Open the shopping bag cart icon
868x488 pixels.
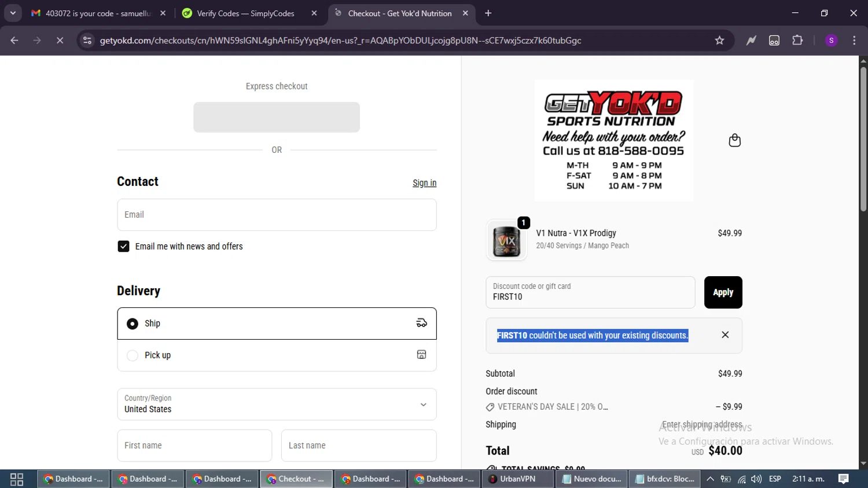734,140
